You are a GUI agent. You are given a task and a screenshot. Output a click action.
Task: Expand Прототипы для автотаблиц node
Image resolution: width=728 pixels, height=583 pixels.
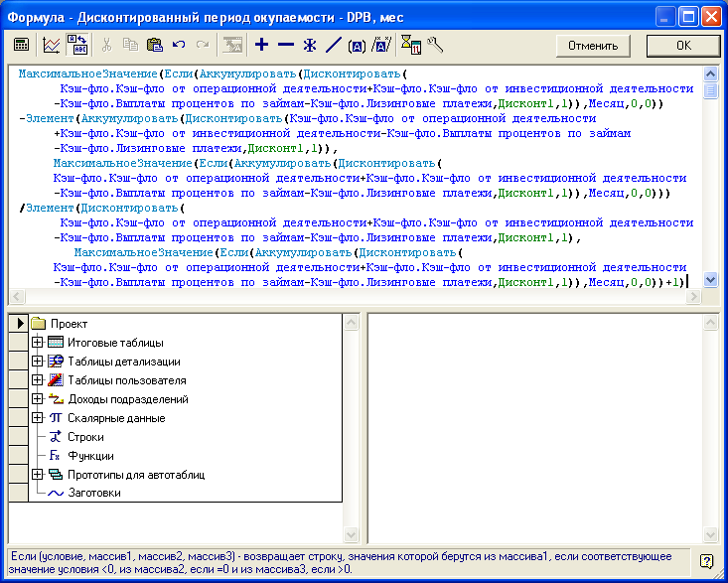click(x=37, y=475)
